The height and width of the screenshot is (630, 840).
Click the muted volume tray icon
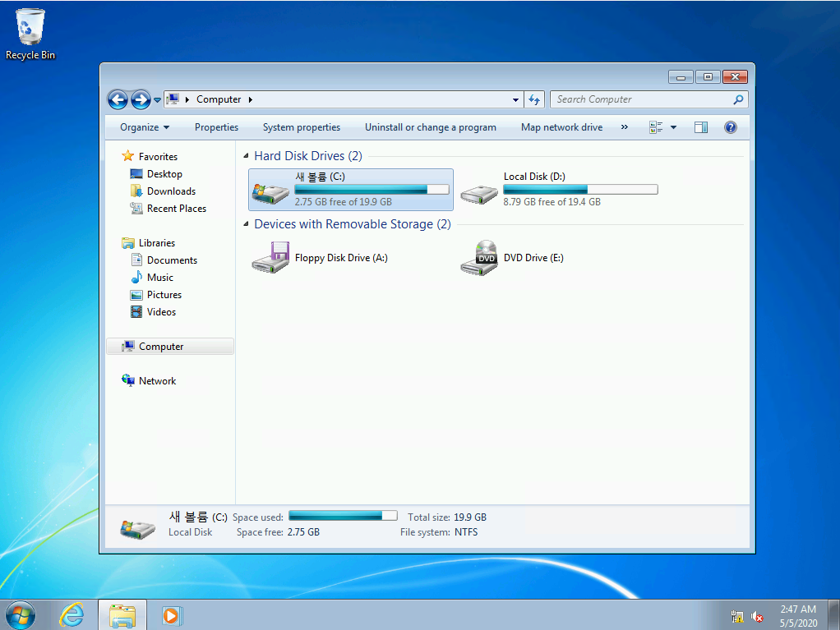click(x=757, y=617)
